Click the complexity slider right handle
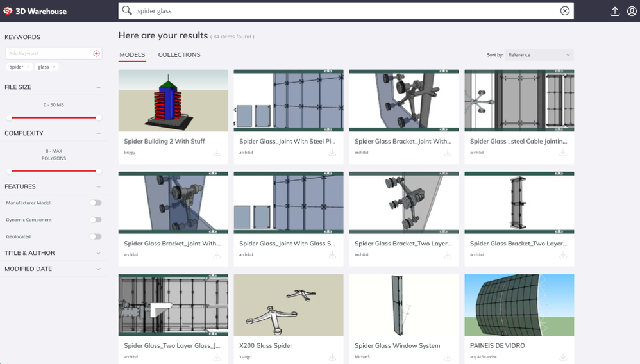Screen dimensions: 640x364 pos(98,171)
